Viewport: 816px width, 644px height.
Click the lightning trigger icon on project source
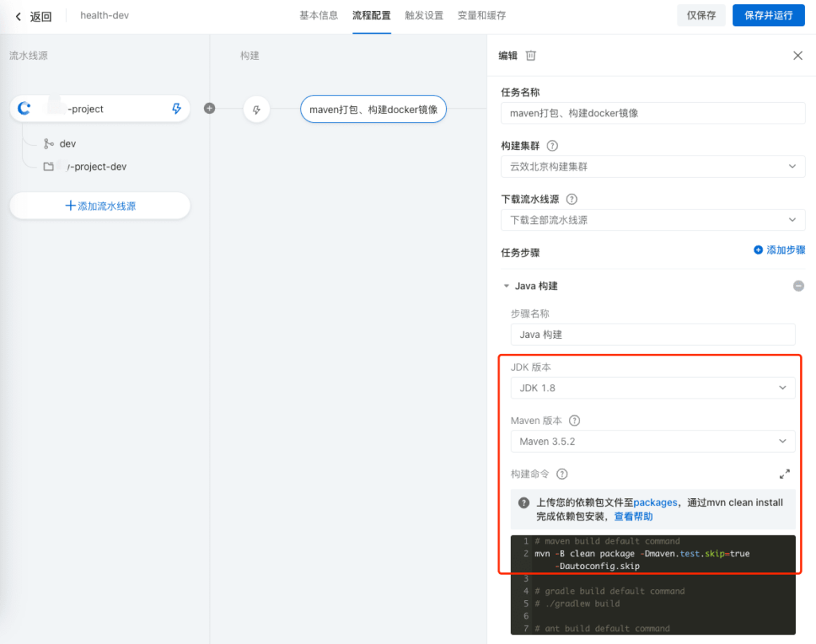(177, 108)
